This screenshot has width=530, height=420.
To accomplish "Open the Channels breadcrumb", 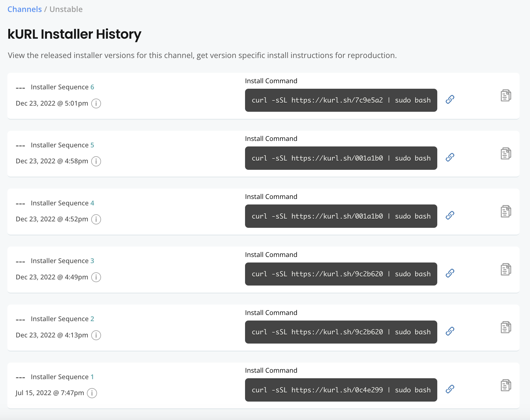I will [x=25, y=9].
